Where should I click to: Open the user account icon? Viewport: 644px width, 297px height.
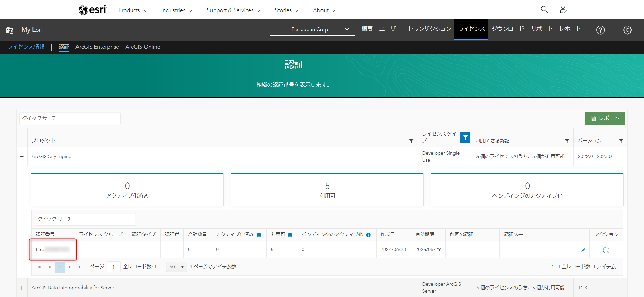tap(563, 9)
